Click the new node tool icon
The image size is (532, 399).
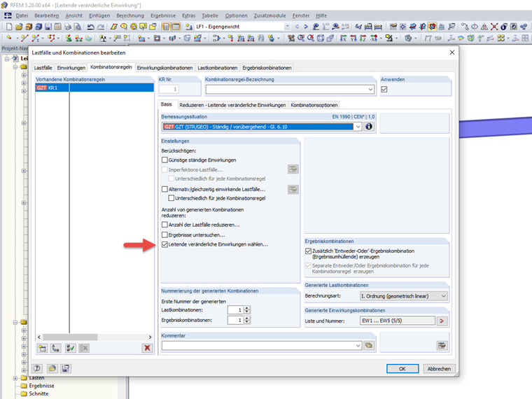pos(9,38)
